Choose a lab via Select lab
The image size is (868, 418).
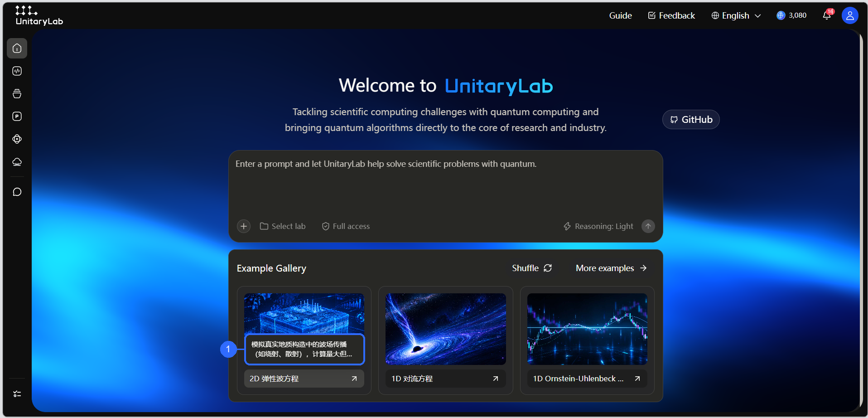[283, 226]
